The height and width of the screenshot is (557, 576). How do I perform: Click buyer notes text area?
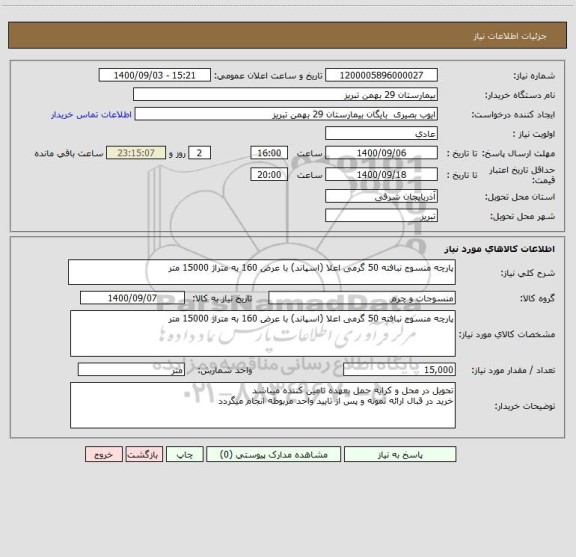tap(263, 405)
